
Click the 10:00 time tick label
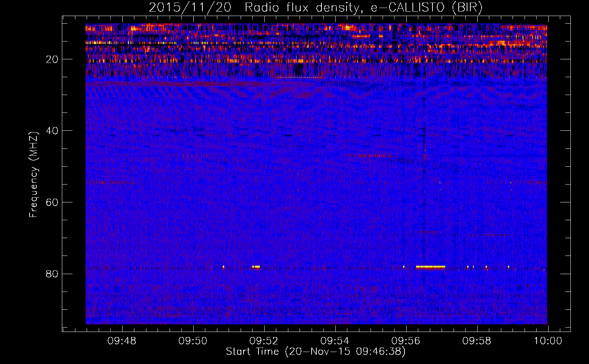click(x=548, y=341)
